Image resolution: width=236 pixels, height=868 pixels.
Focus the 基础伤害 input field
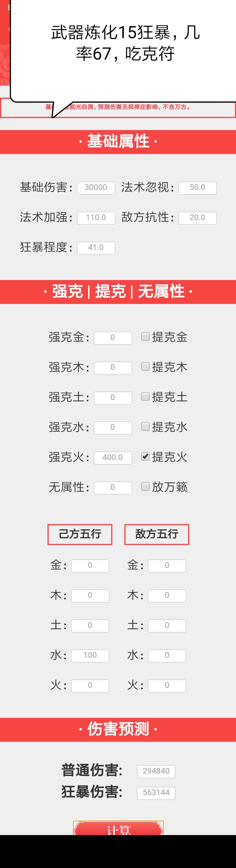pos(96,188)
